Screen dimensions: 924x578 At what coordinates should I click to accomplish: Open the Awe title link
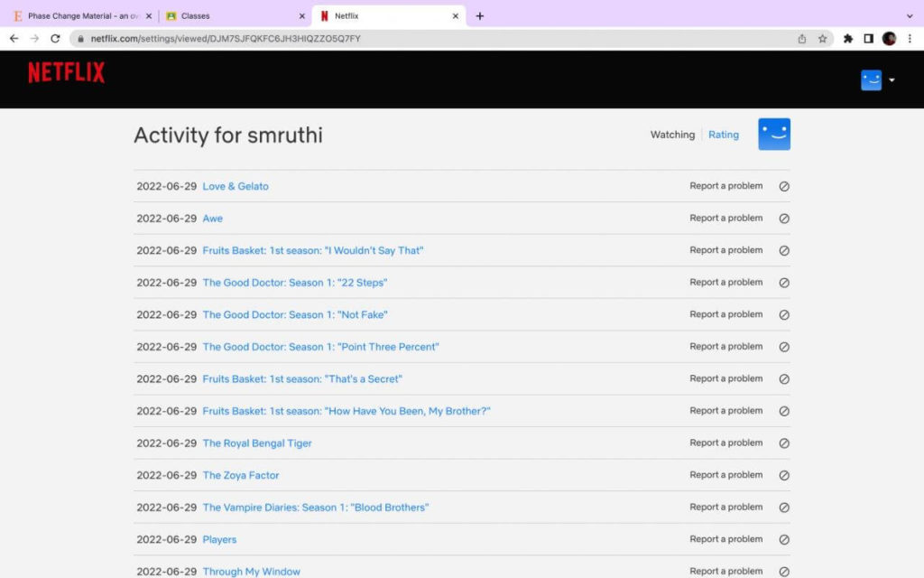click(x=212, y=219)
